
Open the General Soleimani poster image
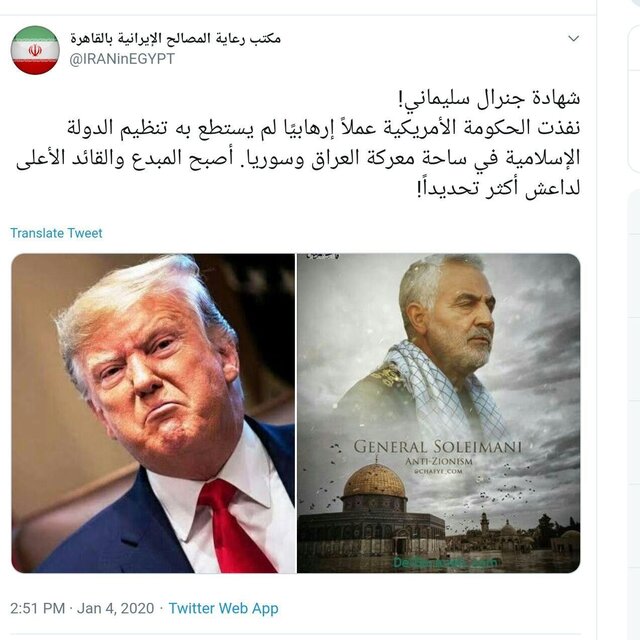(438, 413)
